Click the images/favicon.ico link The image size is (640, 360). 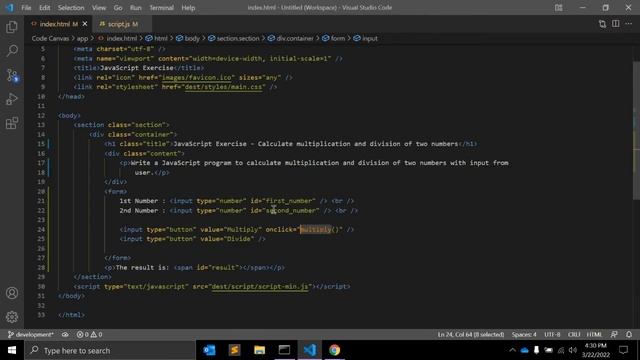(x=198, y=77)
